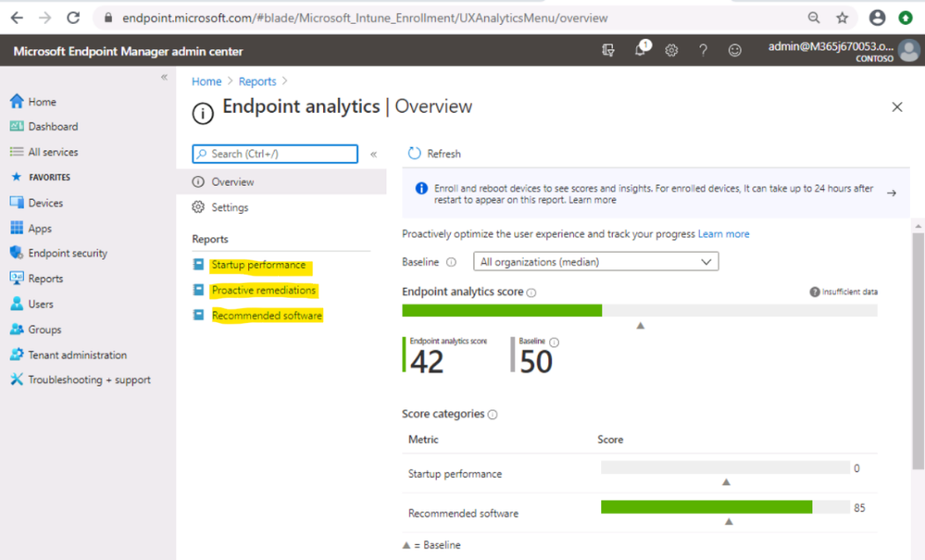The width and height of the screenshot is (925, 560).
Task: Click the Startup performance metric row
Action: [x=640, y=473]
